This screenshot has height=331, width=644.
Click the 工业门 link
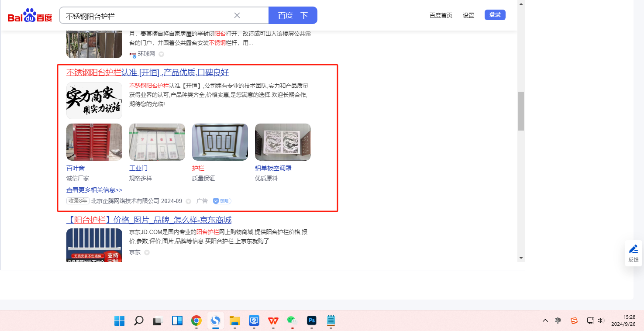tap(138, 168)
